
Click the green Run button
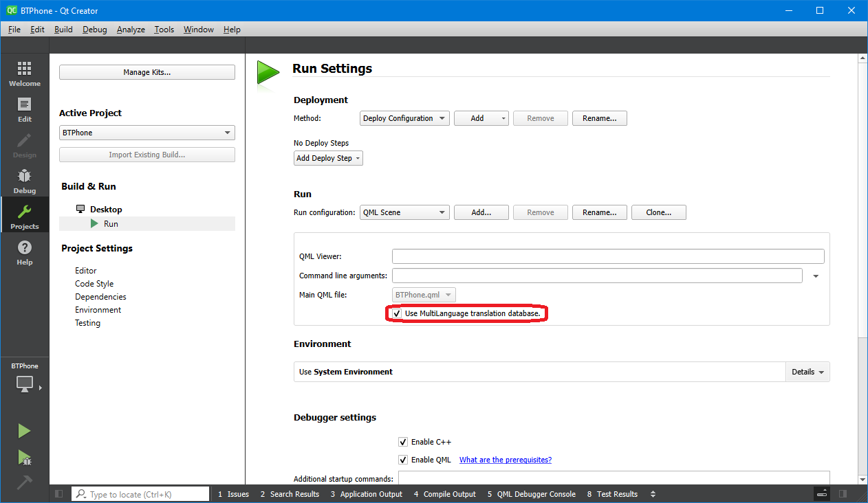click(24, 431)
